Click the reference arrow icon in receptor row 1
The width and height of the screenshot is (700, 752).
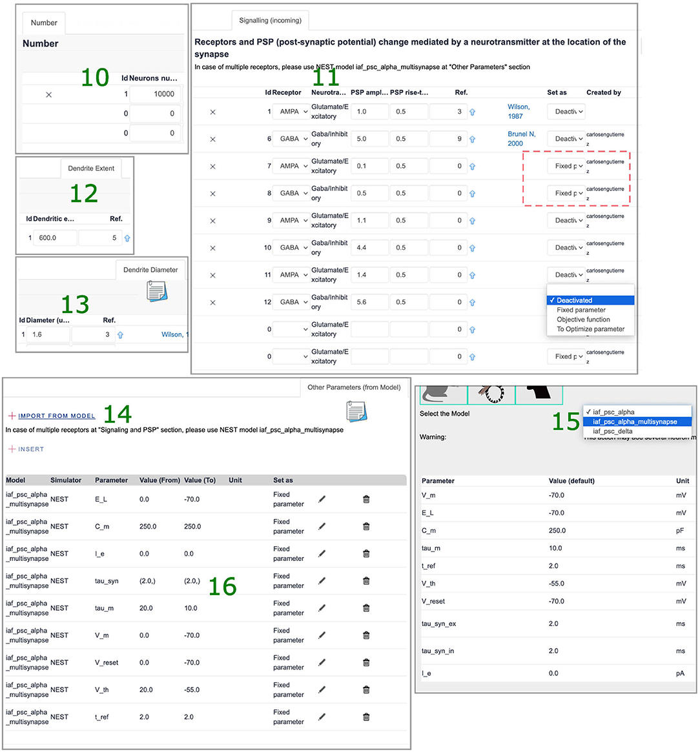472,112
